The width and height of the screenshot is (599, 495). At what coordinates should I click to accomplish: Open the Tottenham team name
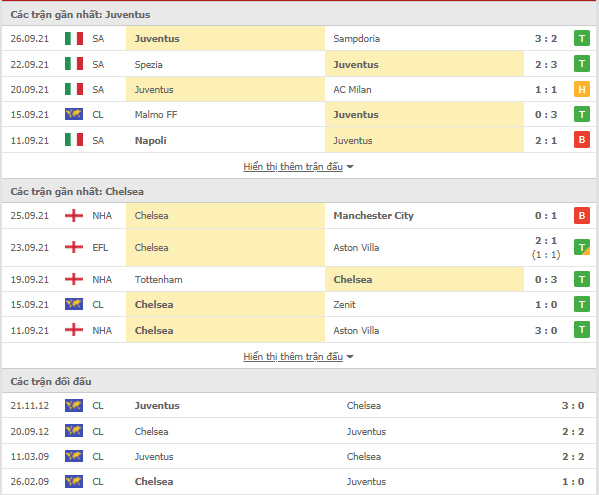(x=159, y=280)
